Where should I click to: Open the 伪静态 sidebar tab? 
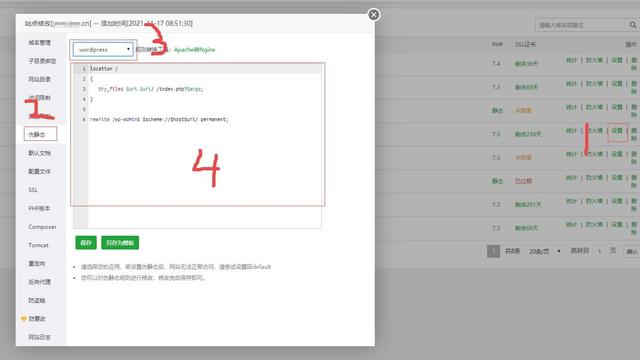[40, 134]
